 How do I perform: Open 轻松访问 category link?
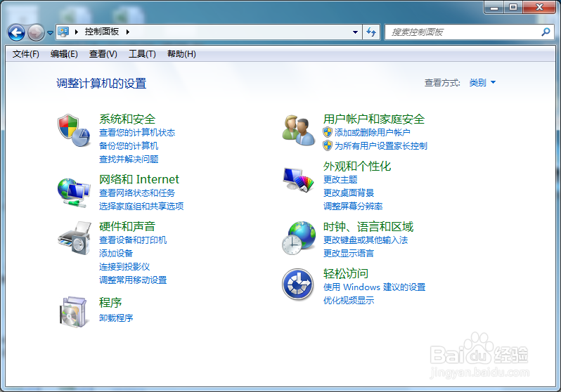[x=346, y=273]
